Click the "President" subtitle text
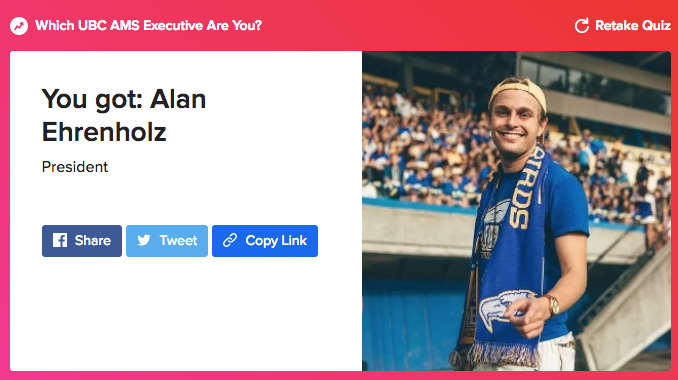This screenshot has width=678, height=380. (75, 167)
